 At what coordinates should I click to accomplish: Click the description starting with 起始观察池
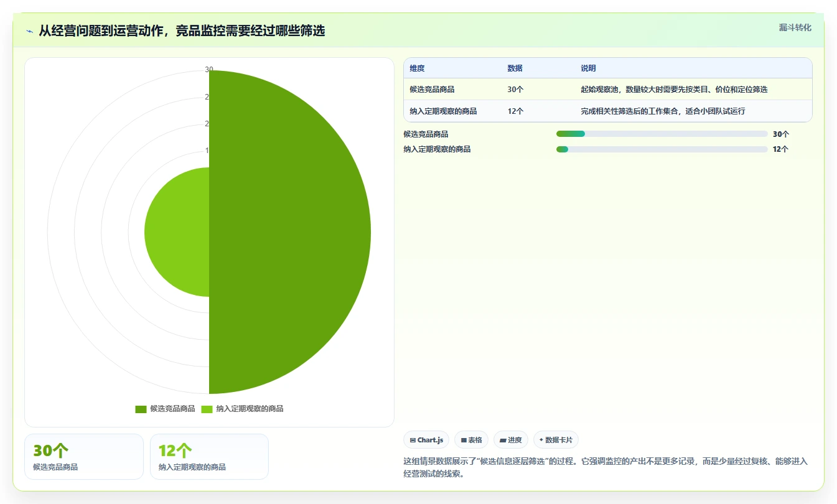pyautogui.click(x=674, y=89)
